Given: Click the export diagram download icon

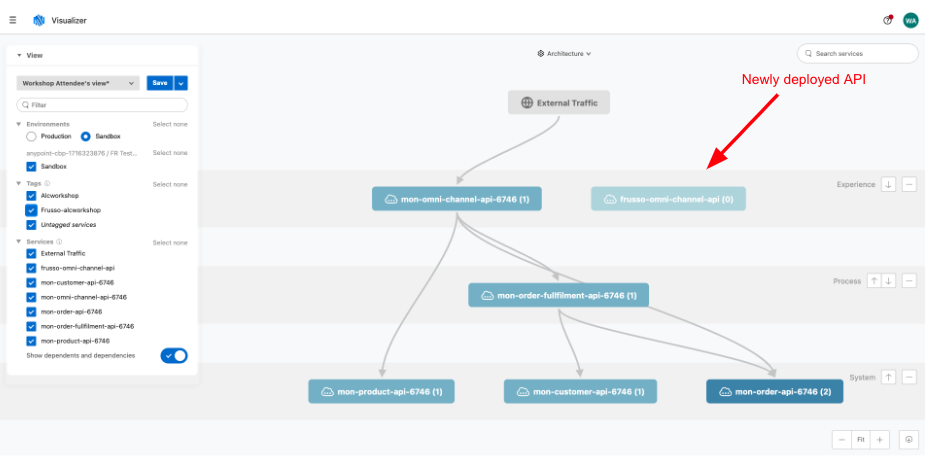Looking at the screenshot, I should pyautogui.click(x=908, y=439).
